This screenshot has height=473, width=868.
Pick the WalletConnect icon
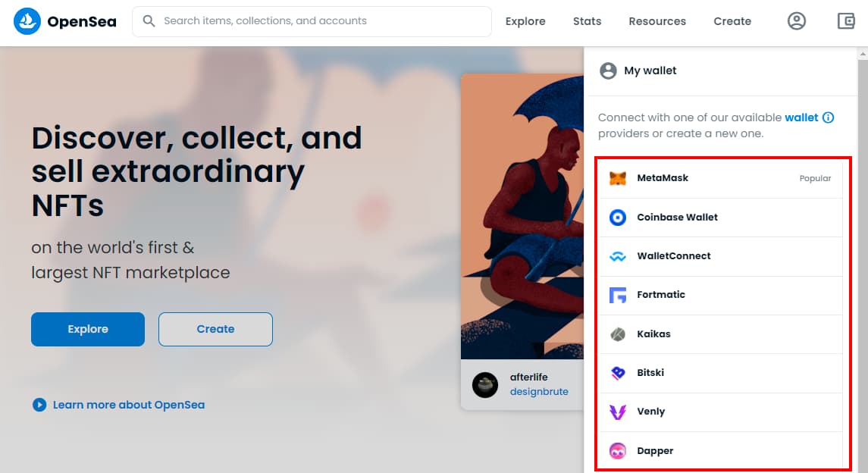(618, 256)
